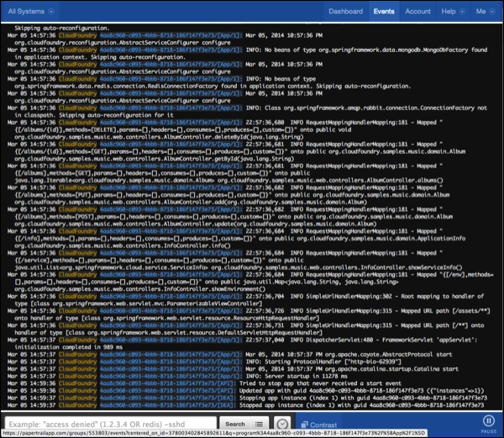Click the Contrast squares icon
504x438 pixels.
[304, 425]
